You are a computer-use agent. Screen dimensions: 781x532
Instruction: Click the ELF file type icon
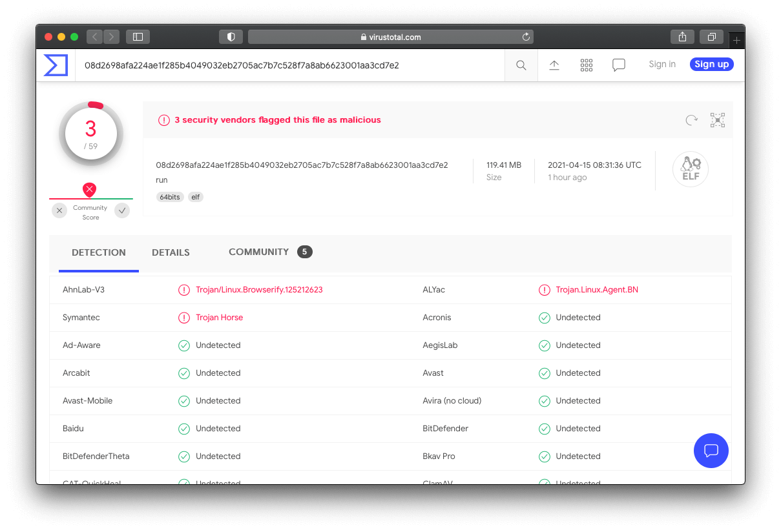point(691,169)
